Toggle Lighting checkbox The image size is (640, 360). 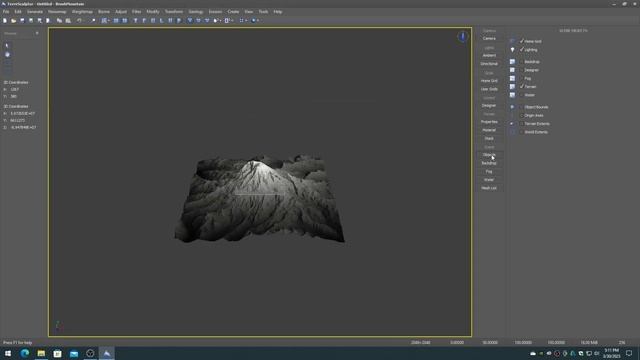click(522, 50)
